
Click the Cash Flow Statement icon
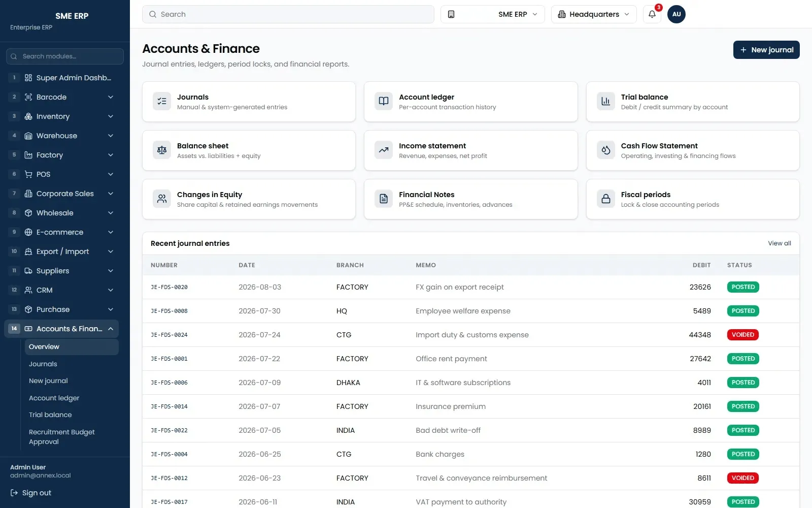pos(605,150)
